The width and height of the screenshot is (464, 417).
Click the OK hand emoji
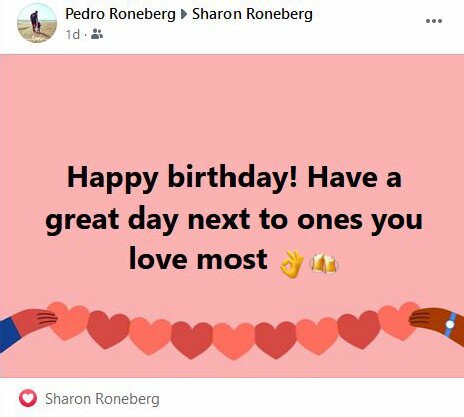coord(291,265)
